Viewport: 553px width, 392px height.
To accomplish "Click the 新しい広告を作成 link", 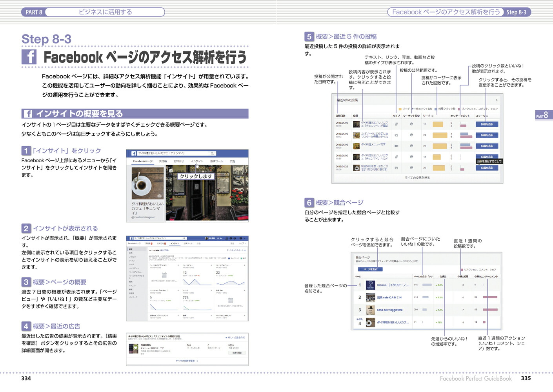I will [236, 338].
